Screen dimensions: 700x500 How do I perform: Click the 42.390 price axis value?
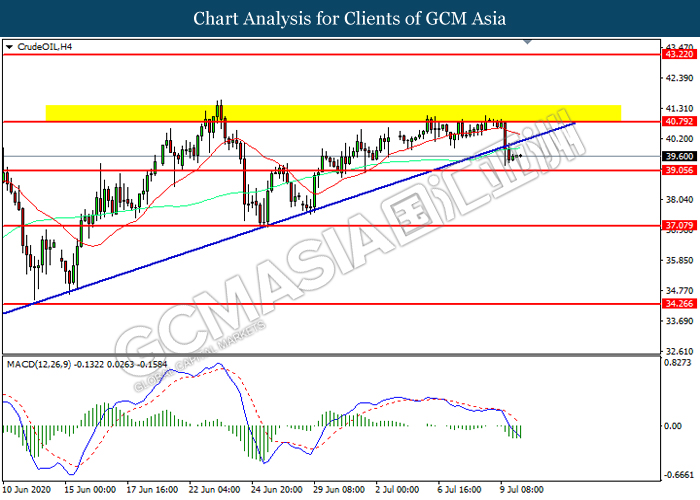pos(679,78)
